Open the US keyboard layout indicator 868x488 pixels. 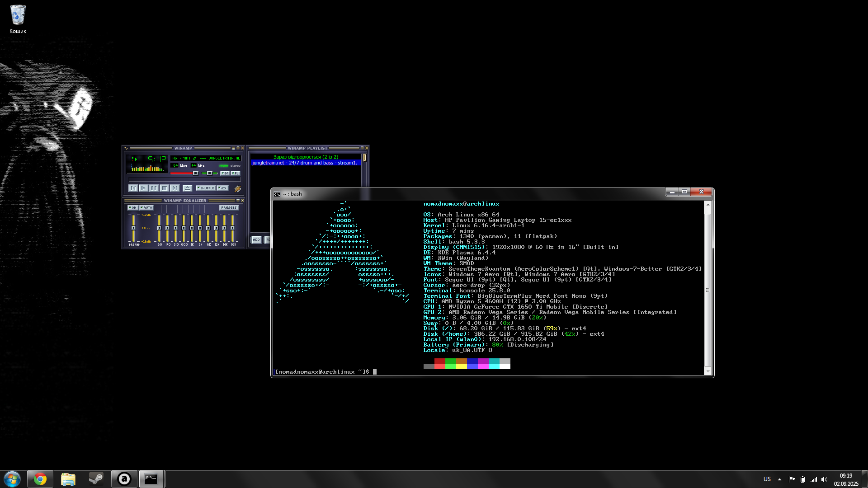767,479
